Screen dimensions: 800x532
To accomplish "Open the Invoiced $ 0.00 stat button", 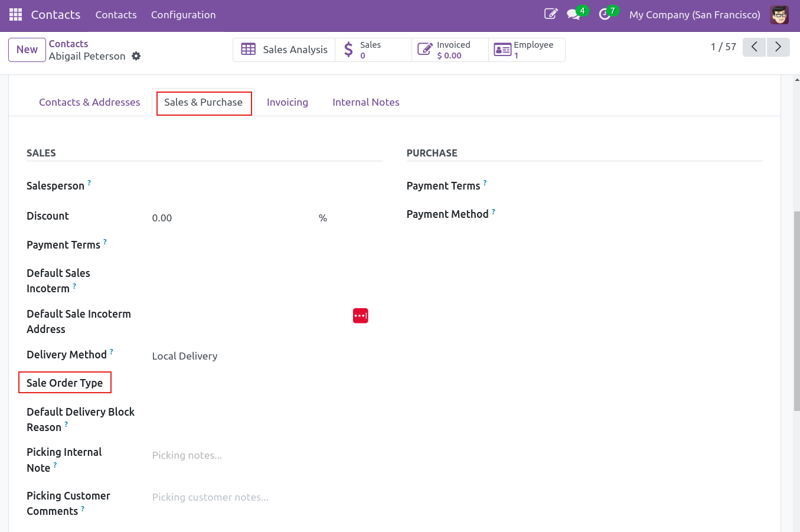I will (450, 50).
